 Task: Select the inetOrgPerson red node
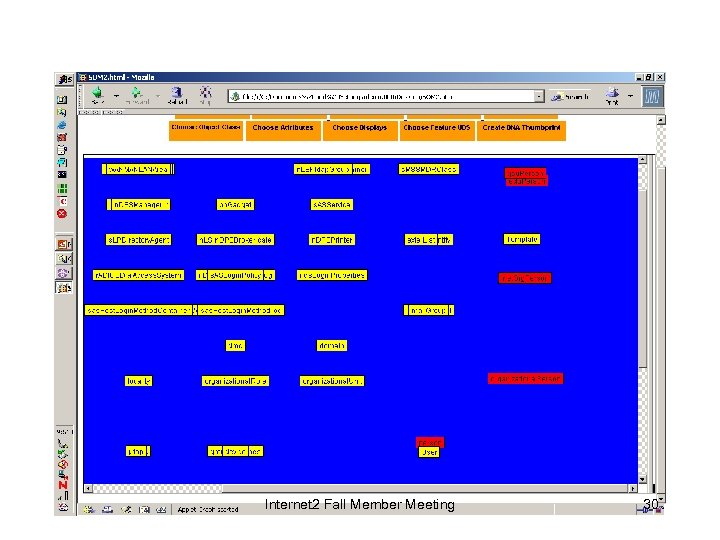(524, 278)
